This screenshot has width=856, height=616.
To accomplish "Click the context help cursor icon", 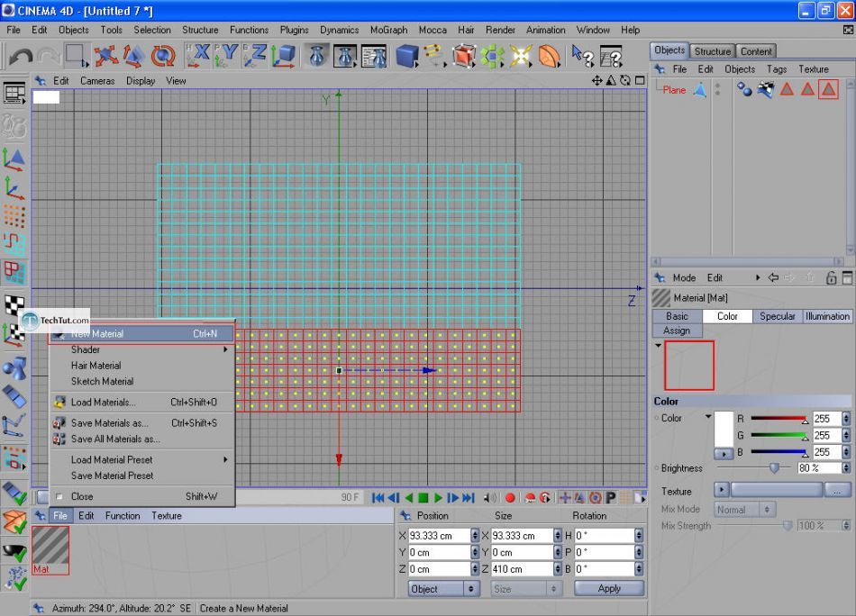I will pos(582,56).
